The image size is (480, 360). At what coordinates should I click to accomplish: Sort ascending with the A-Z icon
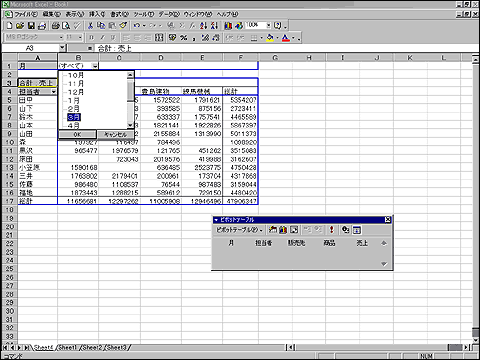click(203, 26)
